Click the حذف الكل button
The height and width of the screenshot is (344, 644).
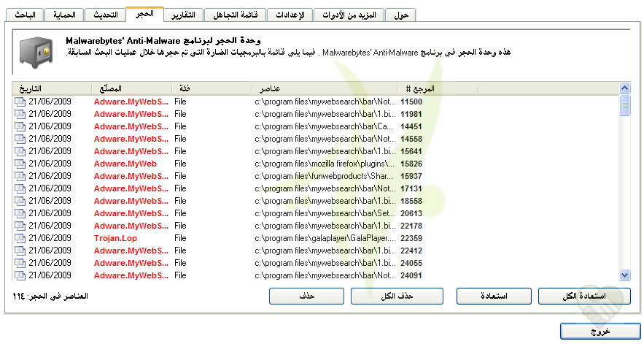397,297
